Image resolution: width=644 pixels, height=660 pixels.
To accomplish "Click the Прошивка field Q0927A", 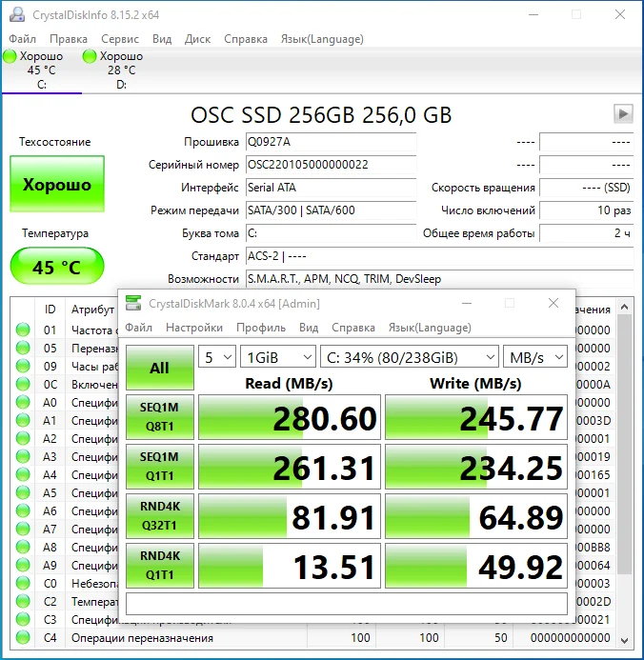I will [331, 142].
